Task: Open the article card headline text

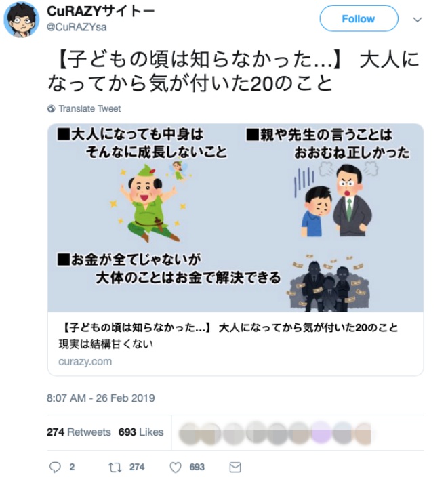Action: (228, 328)
